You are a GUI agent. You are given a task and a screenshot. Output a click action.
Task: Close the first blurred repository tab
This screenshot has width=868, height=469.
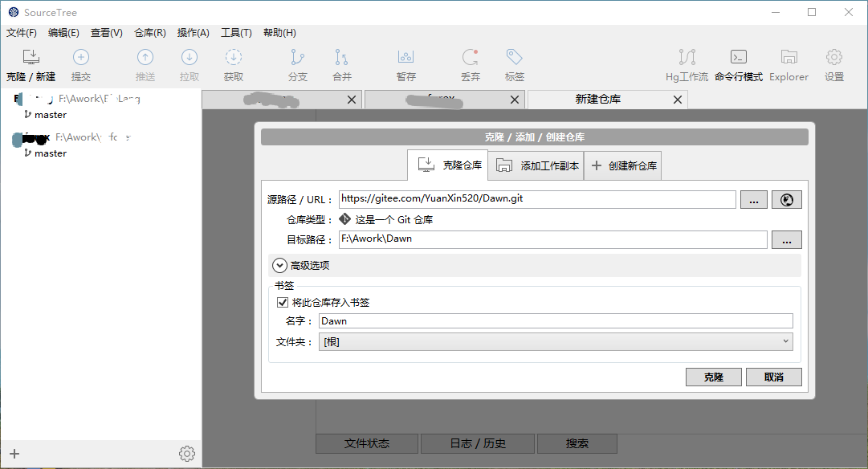[x=352, y=100]
